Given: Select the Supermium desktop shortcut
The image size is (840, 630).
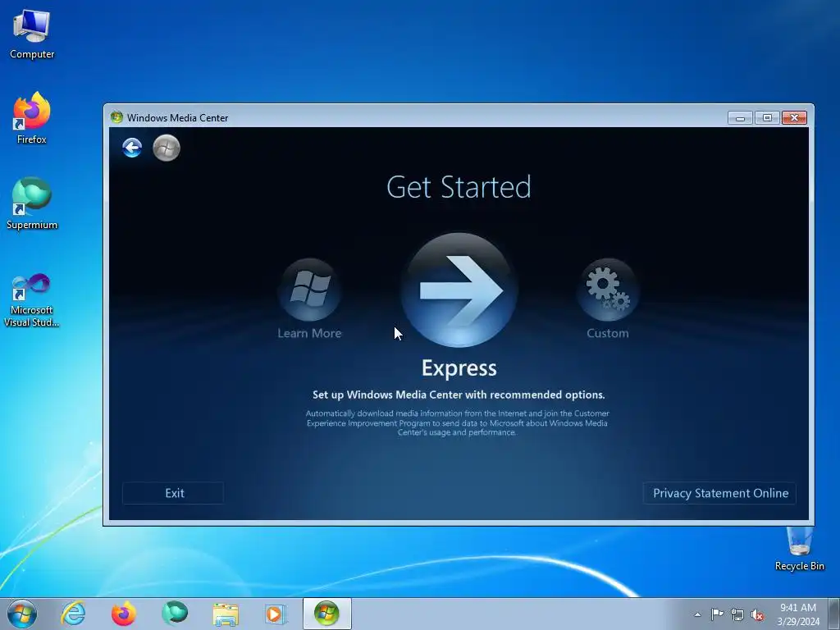Looking at the screenshot, I should click(x=32, y=204).
